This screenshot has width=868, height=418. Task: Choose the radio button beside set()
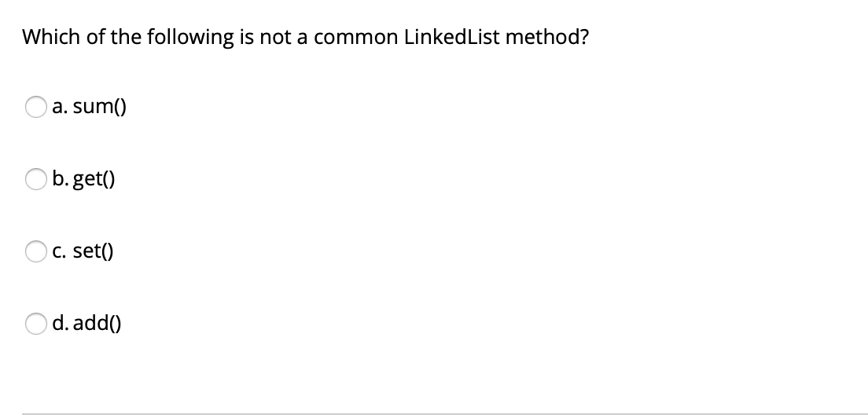coord(35,251)
